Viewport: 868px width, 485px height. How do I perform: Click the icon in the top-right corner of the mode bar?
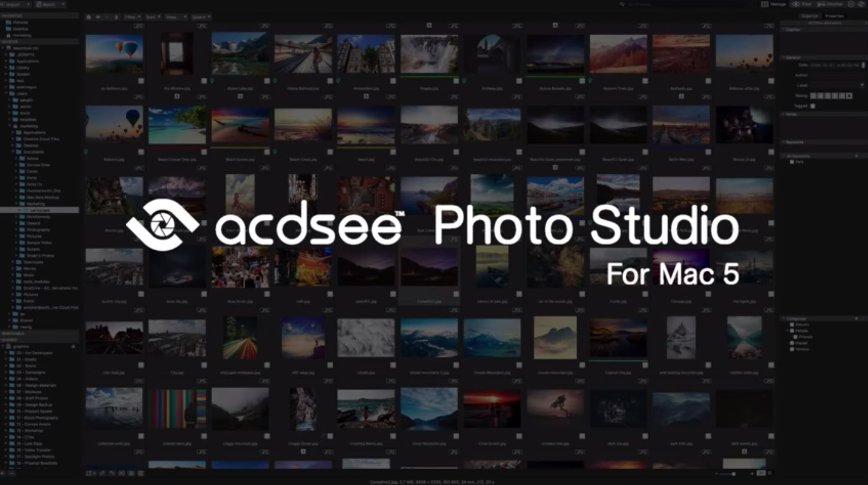(861, 4)
